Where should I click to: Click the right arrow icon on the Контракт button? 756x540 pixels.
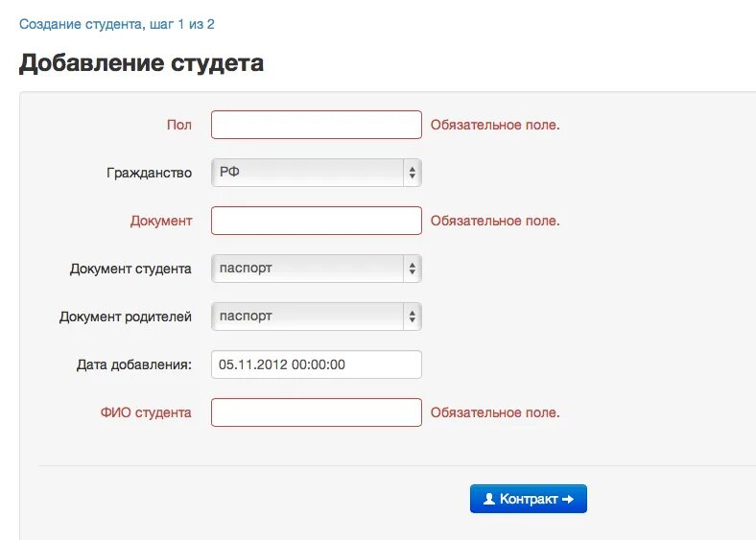point(569,499)
